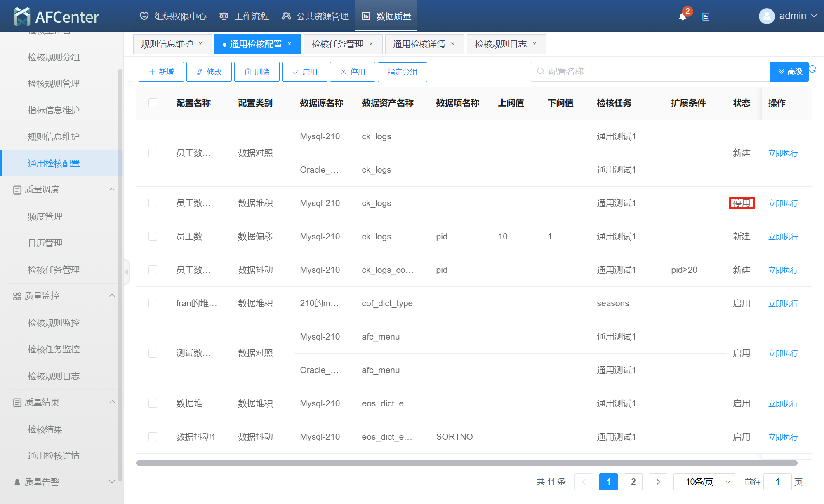
Task: Switch to the 检核任务管理 tab
Action: point(337,44)
